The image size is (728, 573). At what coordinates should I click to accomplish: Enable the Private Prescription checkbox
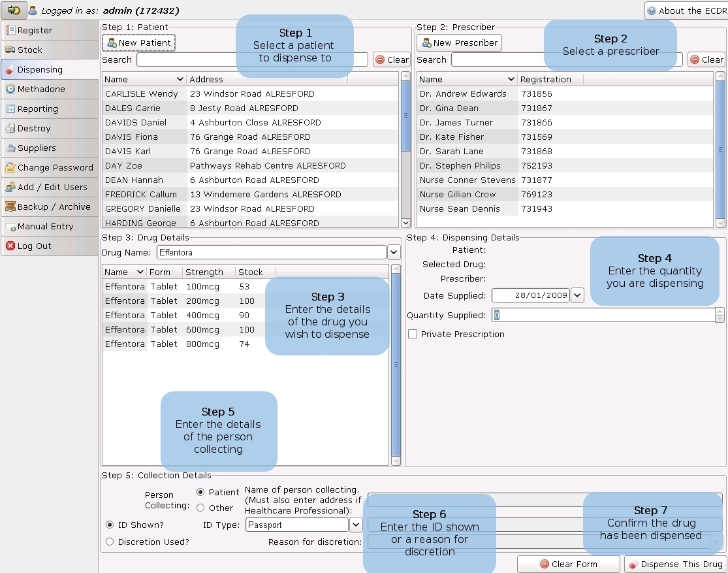413,334
